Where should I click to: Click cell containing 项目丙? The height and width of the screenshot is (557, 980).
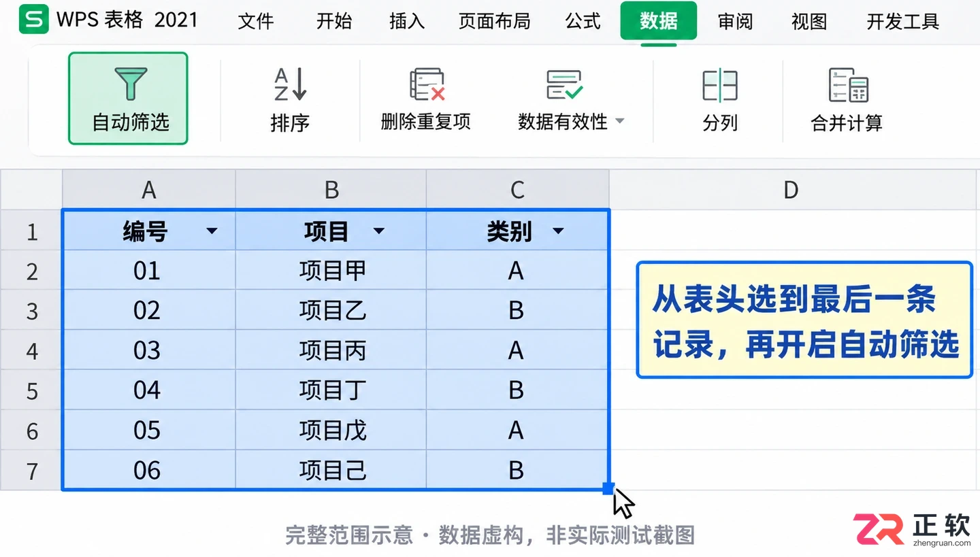coord(331,350)
